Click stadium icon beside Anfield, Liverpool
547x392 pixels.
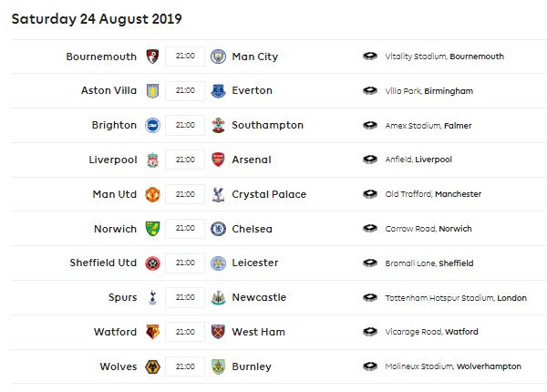(370, 160)
